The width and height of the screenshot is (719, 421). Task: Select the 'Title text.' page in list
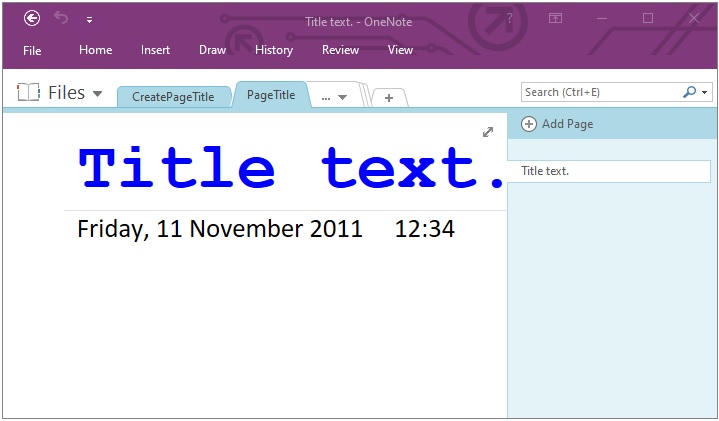(x=609, y=171)
